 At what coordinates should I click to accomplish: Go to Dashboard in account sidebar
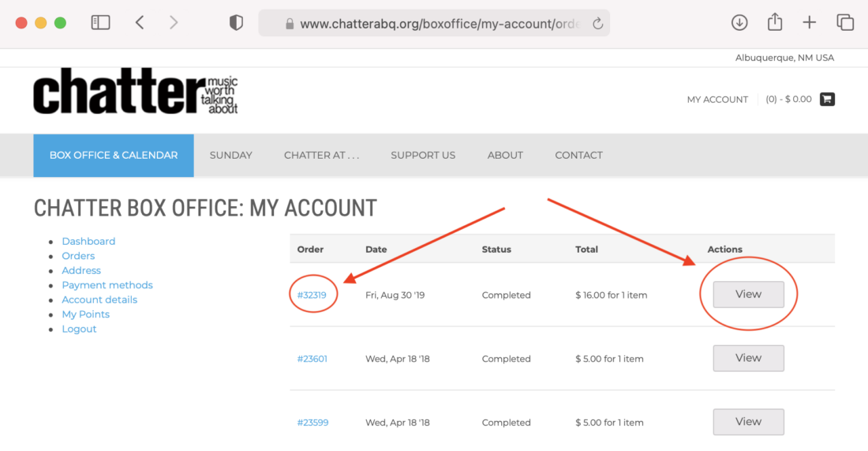[x=88, y=241]
